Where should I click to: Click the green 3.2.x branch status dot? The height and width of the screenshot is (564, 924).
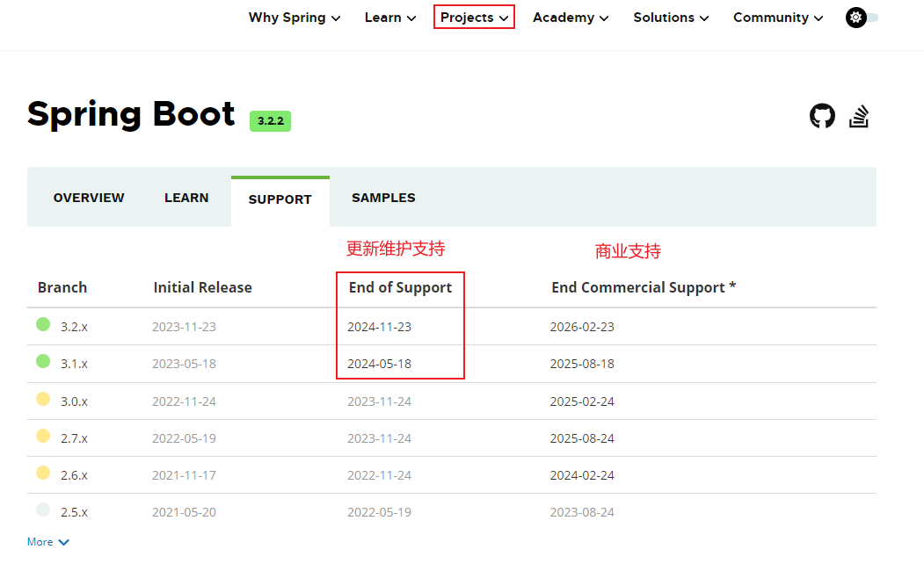[x=43, y=325]
